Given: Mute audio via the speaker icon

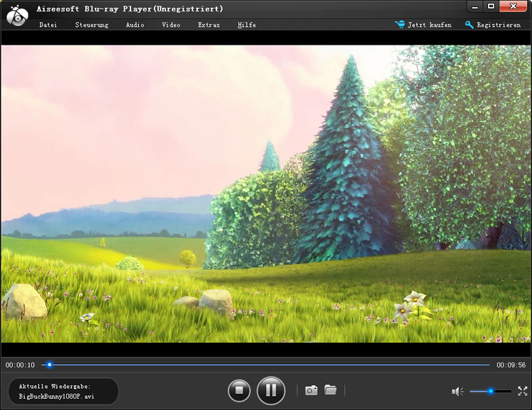Looking at the screenshot, I should pos(458,391).
